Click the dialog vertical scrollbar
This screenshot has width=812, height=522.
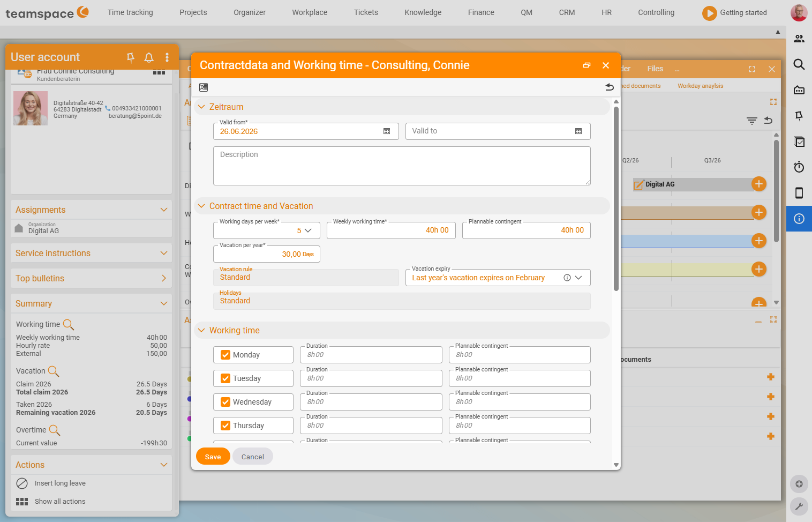pos(616,198)
